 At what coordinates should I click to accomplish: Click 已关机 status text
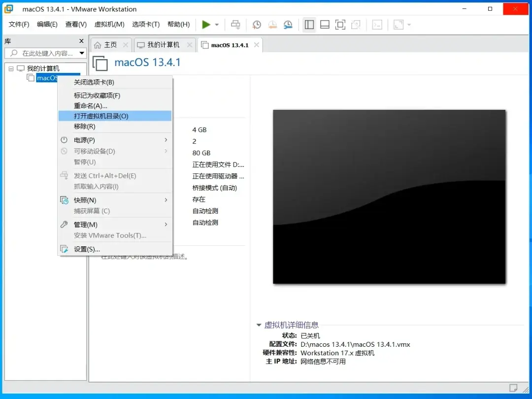[x=310, y=335]
